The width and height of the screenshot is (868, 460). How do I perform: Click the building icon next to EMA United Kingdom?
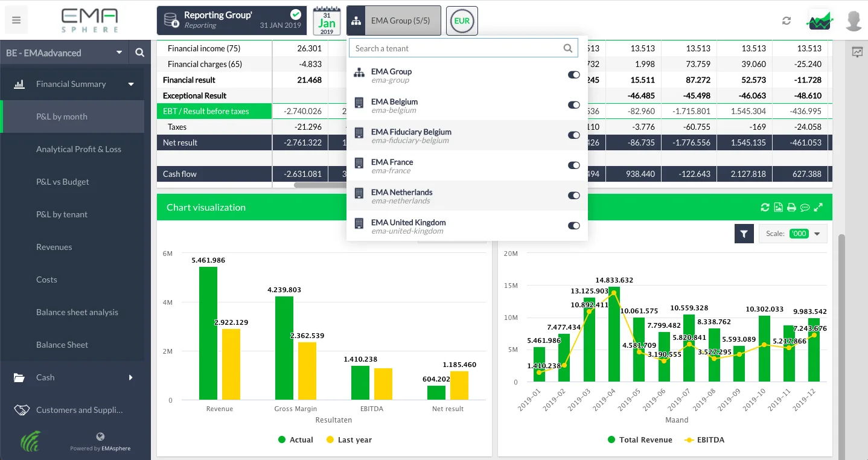pyautogui.click(x=359, y=223)
